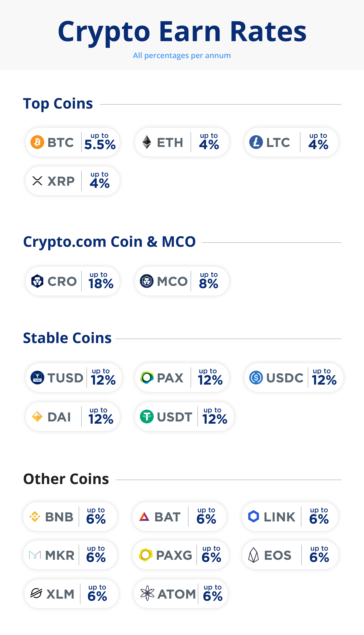This screenshot has width=364, height=635.
Task: Click the CRO hexagon lion icon
Action: tap(37, 281)
